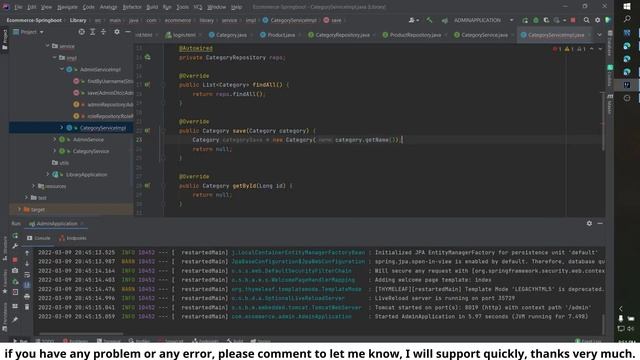
Task: Click the save method breadcrumb
Action: 333,20
